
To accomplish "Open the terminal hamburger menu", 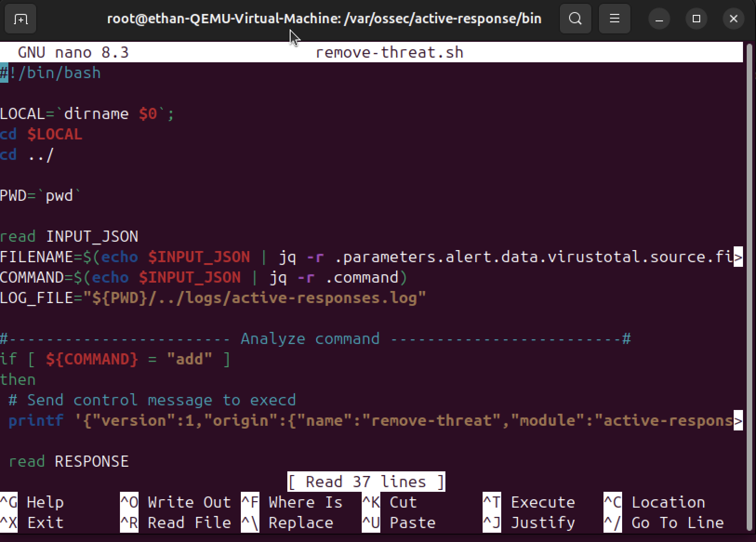I will (x=614, y=19).
